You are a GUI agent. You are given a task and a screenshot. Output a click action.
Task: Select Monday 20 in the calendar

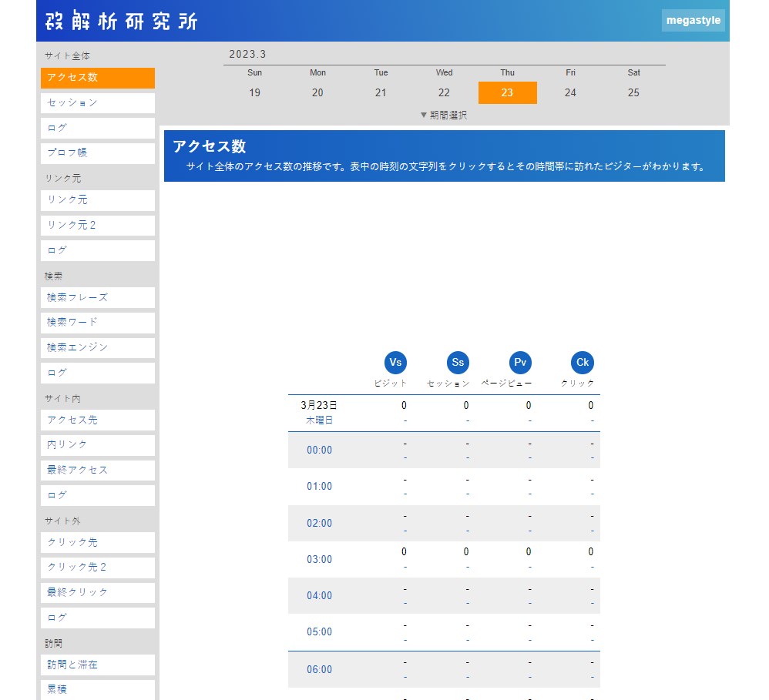tap(317, 92)
